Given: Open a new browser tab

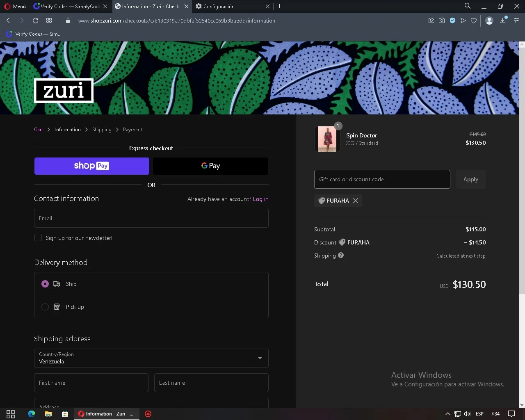Looking at the screenshot, I should pos(279,6).
